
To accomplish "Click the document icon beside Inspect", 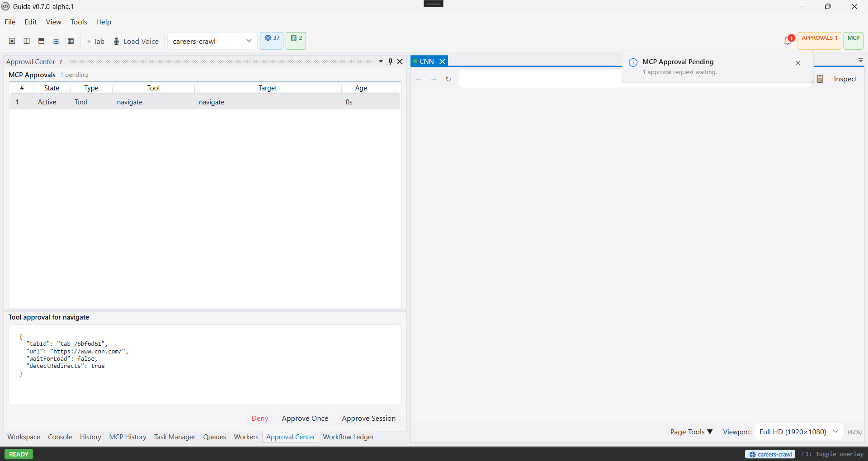I will point(820,79).
